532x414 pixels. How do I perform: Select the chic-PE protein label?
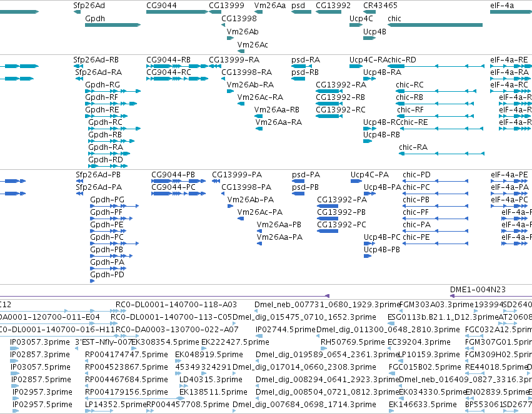point(416,237)
